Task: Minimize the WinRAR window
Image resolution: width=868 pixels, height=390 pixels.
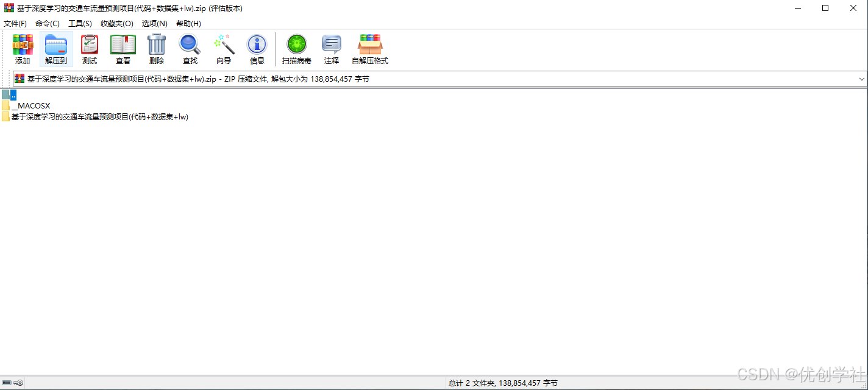Action: [x=797, y=8]
